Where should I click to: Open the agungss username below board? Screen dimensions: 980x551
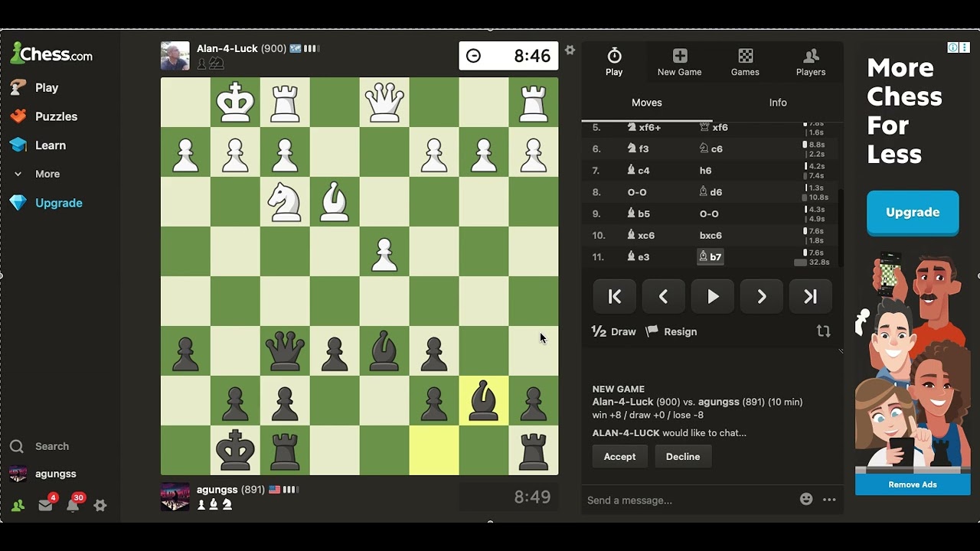point(217,489)
